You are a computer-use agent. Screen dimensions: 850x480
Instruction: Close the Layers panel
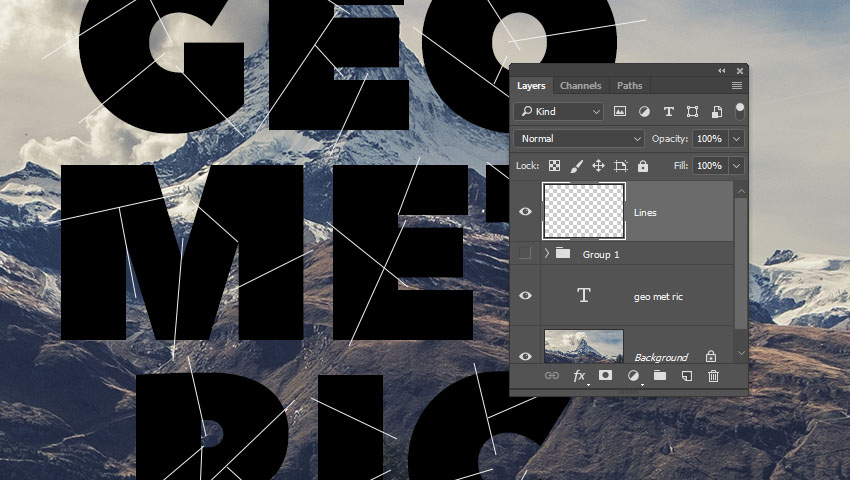739,71
